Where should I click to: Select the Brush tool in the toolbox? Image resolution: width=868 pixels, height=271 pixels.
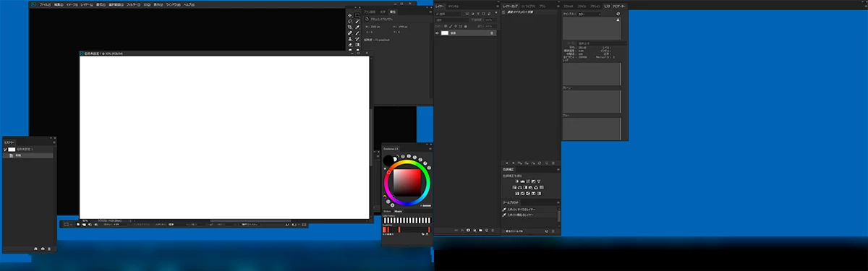click(x=357, y=33)
